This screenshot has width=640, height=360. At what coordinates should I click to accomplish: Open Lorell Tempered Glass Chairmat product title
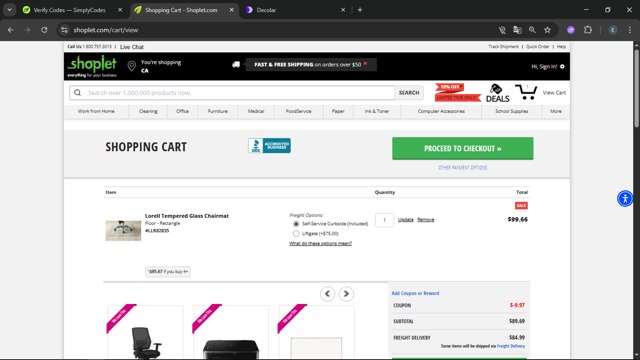point(187,216)
